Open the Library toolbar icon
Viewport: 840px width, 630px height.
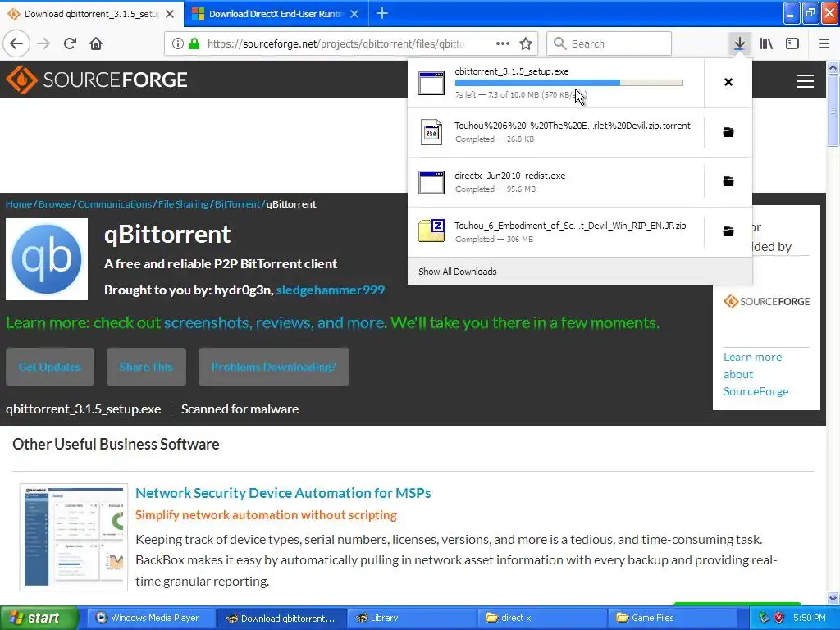(x=766, y=43)
